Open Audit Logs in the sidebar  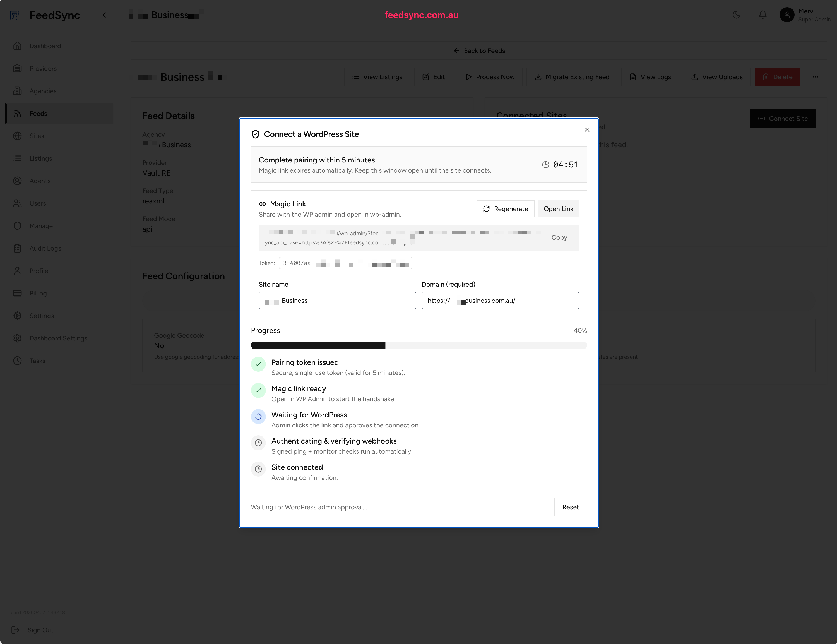pyautogui.click(x=45, y=248)
